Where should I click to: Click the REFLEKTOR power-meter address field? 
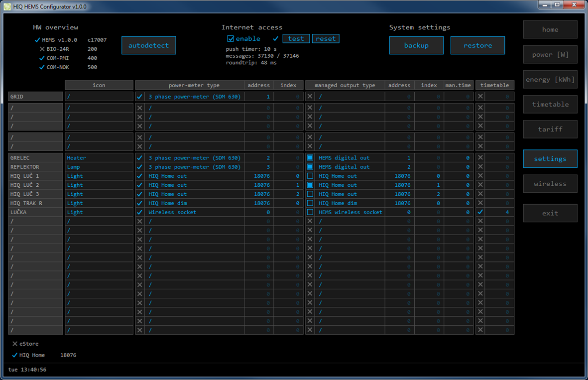tap(259, 167)
